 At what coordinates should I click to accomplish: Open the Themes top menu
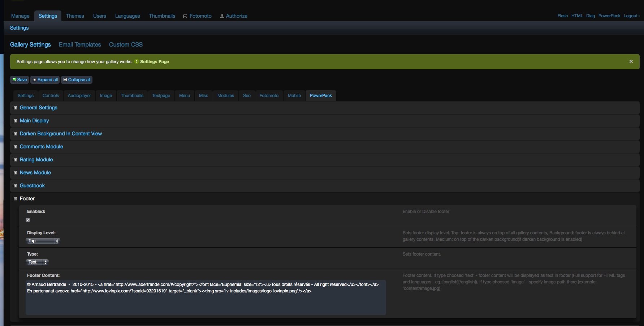75,16
